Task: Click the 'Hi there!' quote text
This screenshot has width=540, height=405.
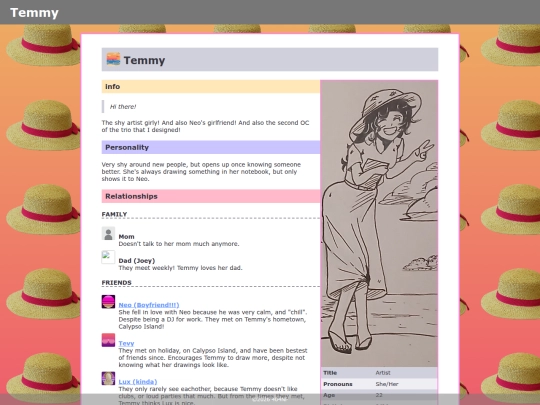Action: [123, 107]
